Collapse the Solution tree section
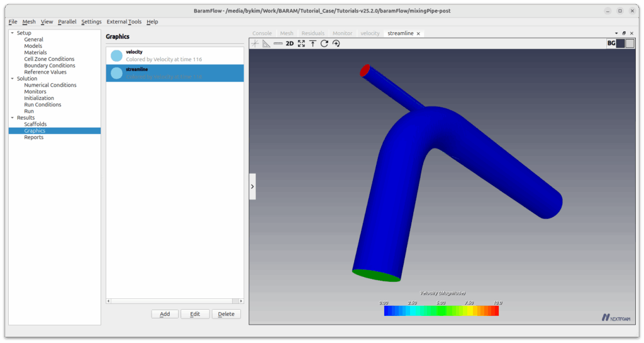Image resolution: width=644 pixels, height=343 pixels. tap(13, 79)
